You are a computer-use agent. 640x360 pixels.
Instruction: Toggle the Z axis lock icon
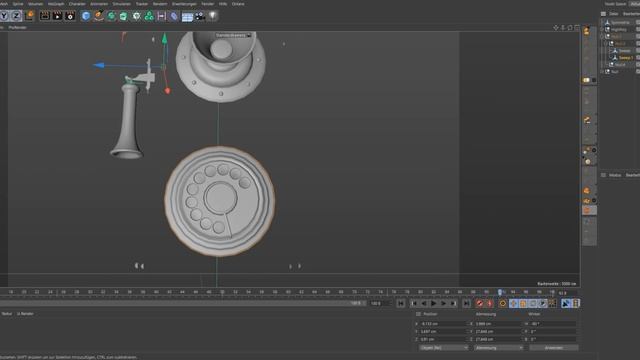click(x=16, y=16)
